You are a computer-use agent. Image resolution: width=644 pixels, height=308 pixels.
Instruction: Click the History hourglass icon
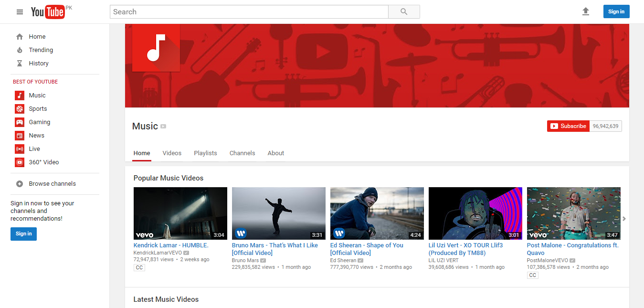point(20,64)
